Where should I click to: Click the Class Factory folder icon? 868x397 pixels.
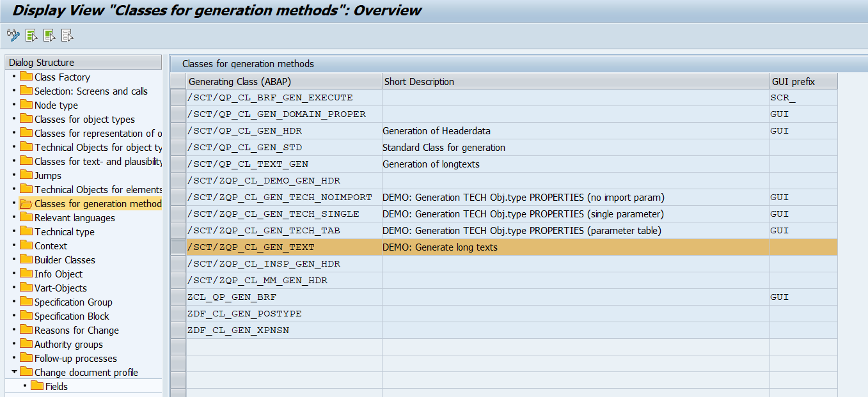26,77
